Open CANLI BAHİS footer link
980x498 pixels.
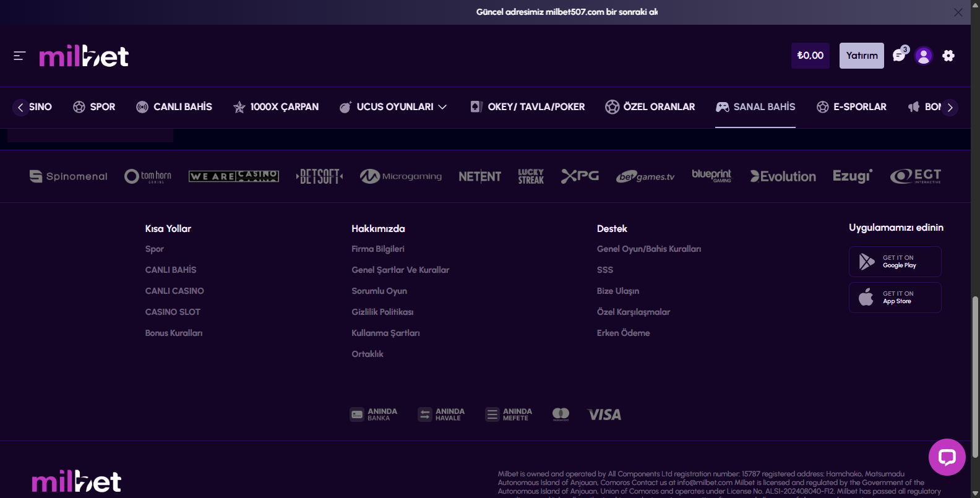[x=171, y=270]
